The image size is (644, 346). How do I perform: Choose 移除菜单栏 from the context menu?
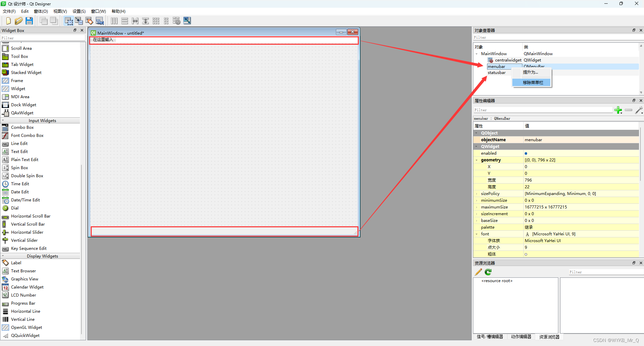533,82
